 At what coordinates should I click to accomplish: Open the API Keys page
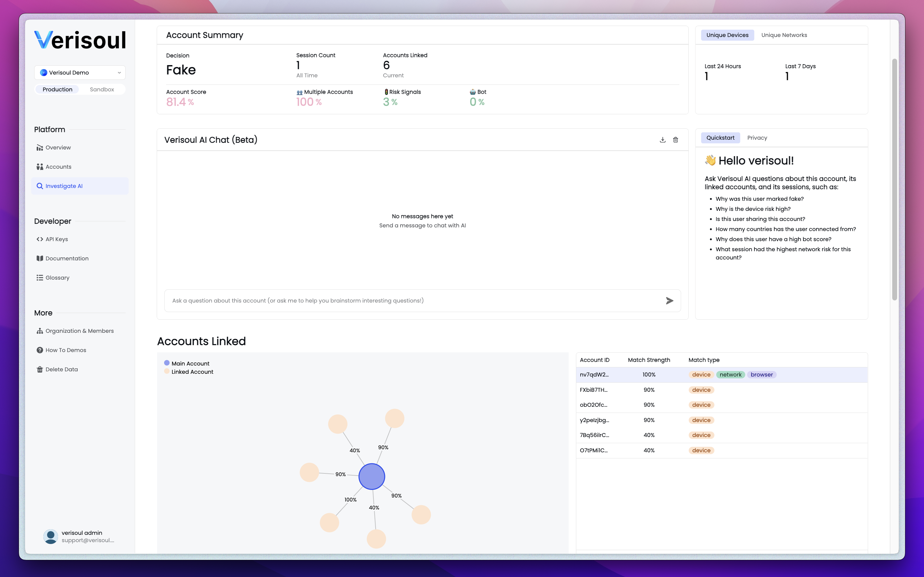pos(57,239)
